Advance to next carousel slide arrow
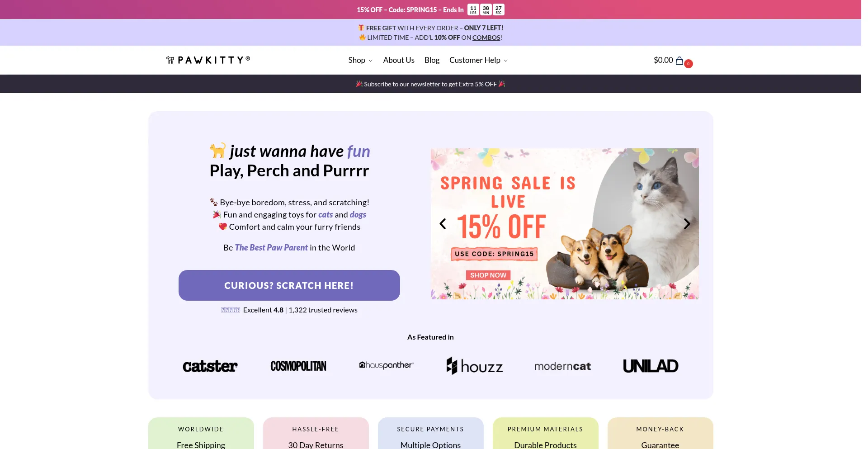This screenshot has height=449, width=868. click(687, 224)
